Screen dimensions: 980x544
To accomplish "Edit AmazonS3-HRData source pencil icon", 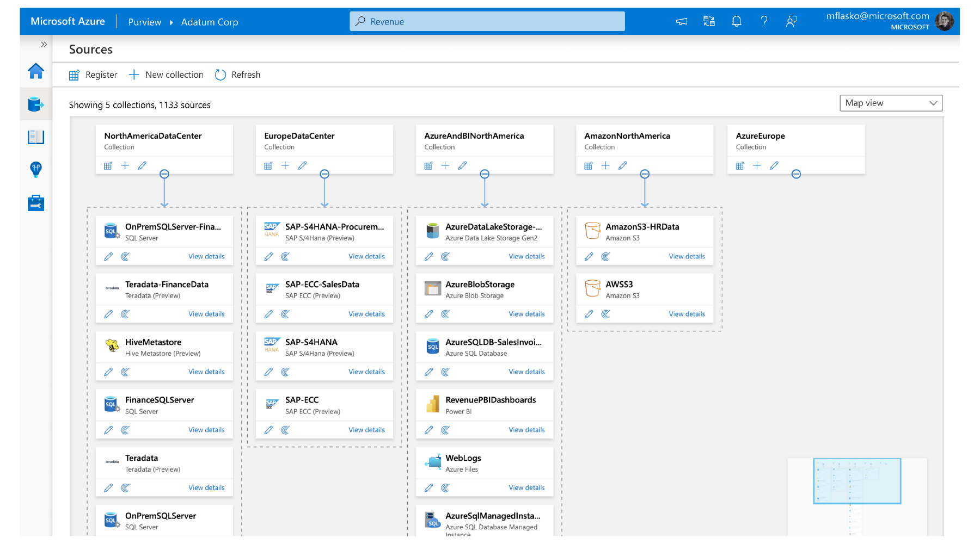I will (x=589, y=256).
